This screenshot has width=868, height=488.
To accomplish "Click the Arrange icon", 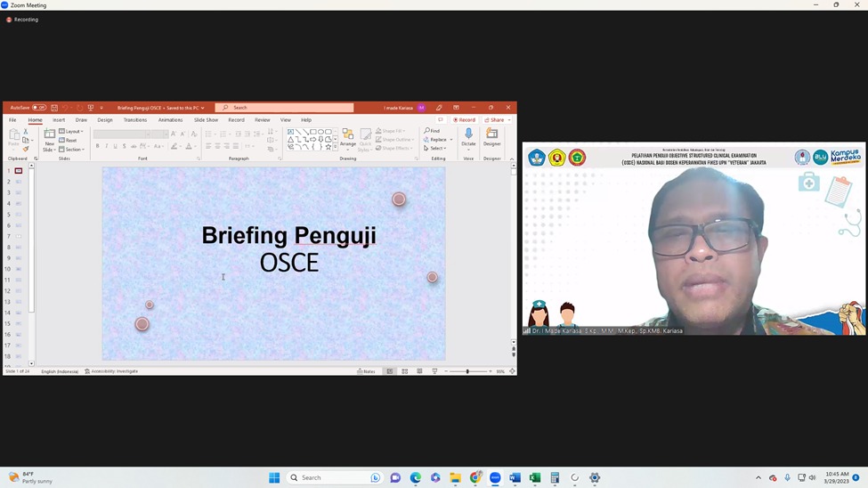I will pos(348,135).
